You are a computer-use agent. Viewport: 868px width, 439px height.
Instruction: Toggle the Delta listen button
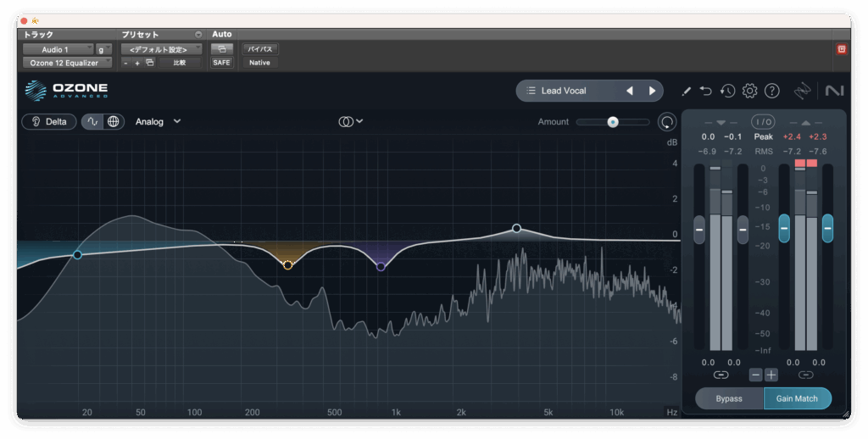pos(48,121)
